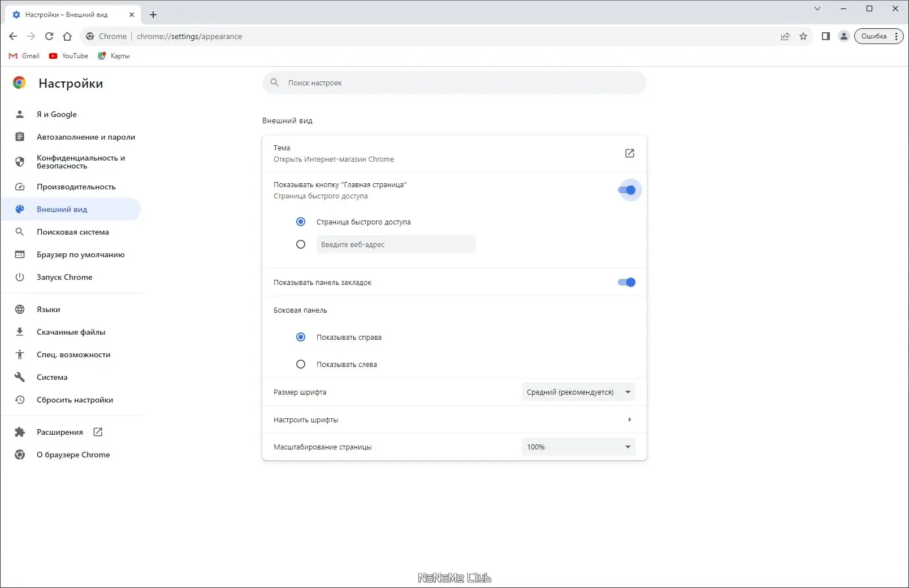Open the Extensions link in sidebar
Image resolution: width=909 pixels, height=588 pixels.
click(x=60, y=432)
